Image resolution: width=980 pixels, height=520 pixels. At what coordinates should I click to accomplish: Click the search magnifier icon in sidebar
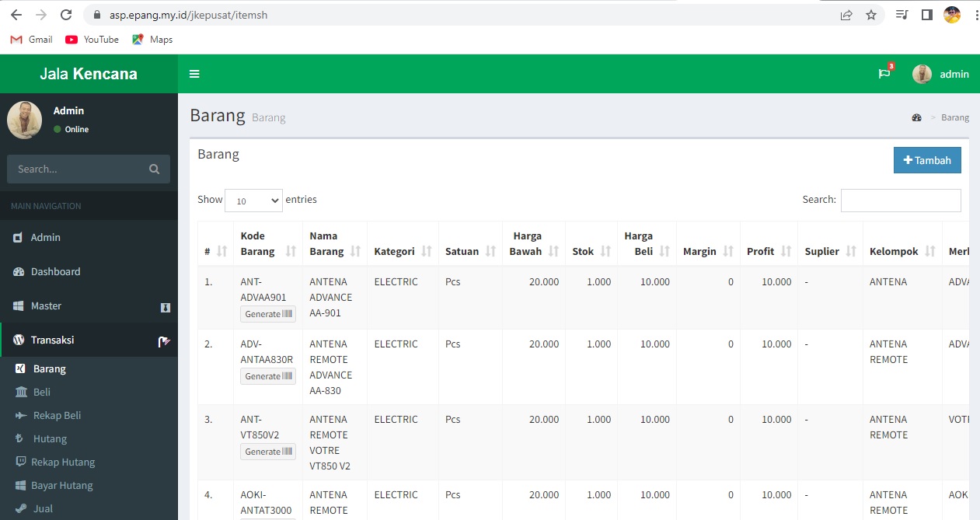click(x=154, y=169)
